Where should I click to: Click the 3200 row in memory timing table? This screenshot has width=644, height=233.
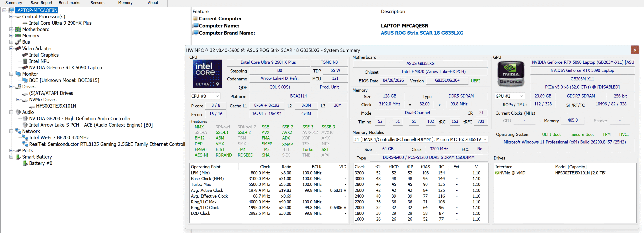coord(421,173)
